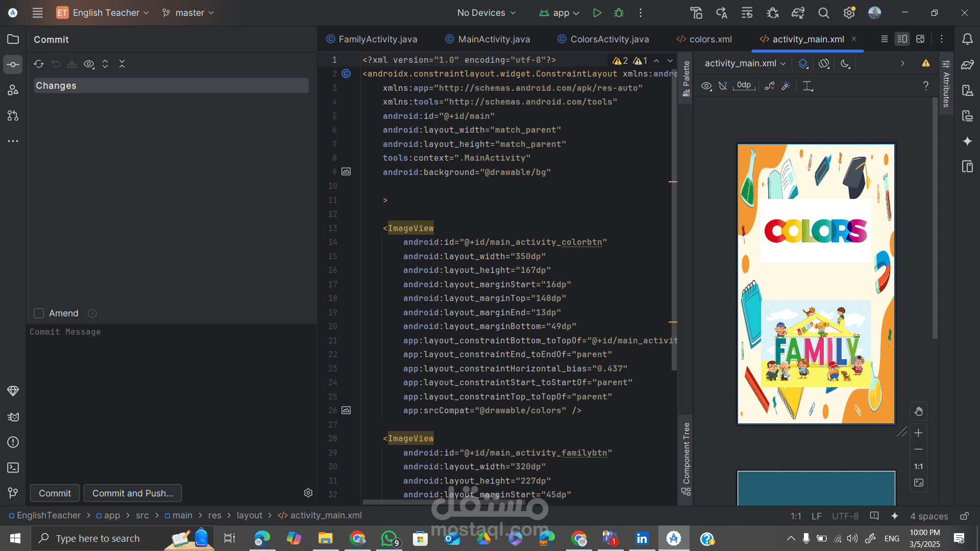Select design surface layers icon
The image size is (980, 551).
coord(803,63)
